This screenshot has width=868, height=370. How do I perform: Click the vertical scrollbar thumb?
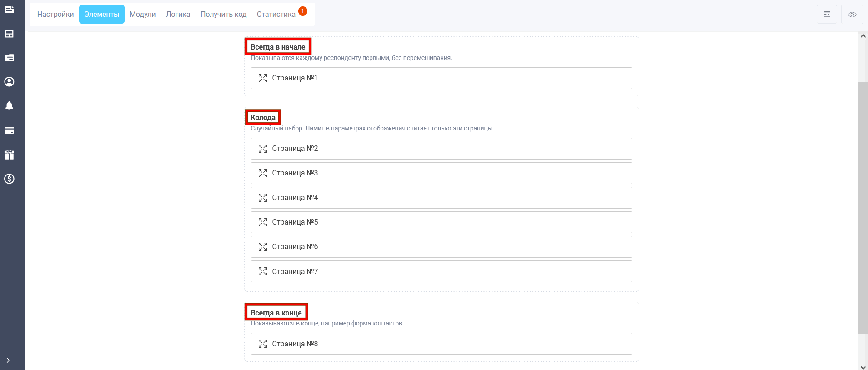[x=863, y=208]
